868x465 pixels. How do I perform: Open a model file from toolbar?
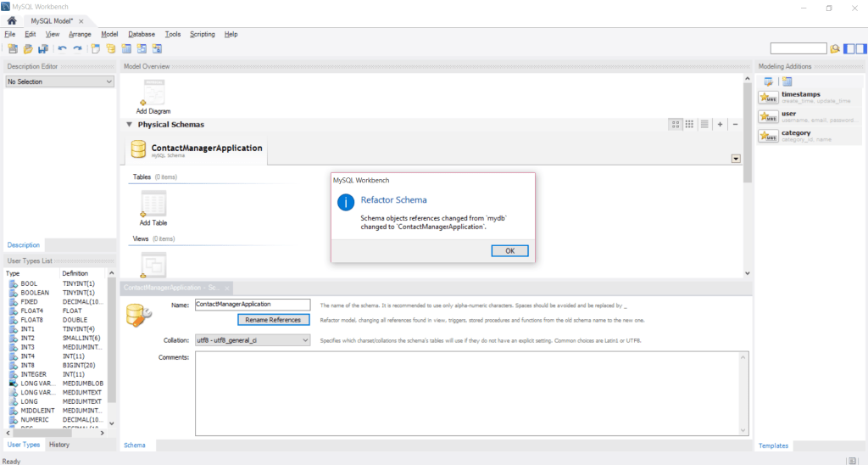click(x=28, y=48)
